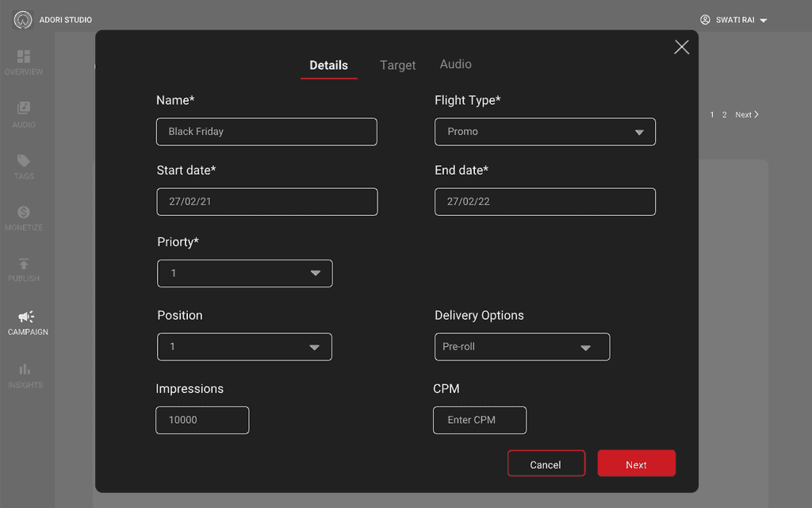Viewport: 812px width, 508px height.
Task: Switch to the Target tab
Action: coord(398,65)
